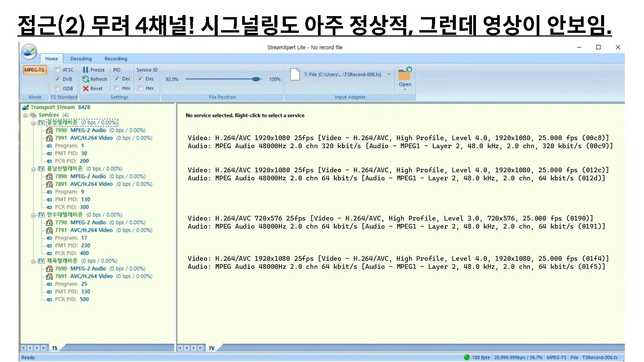This screenshot has height=362, width=644.
Task: Uncheck the DVB standard checkbox
Action: 58,79
